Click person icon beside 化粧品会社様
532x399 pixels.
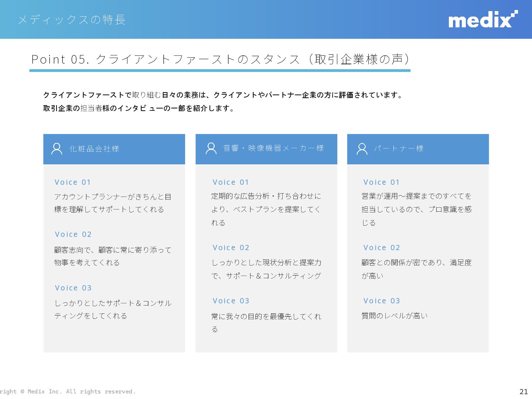pyautogui.click(x=57, y=149)
